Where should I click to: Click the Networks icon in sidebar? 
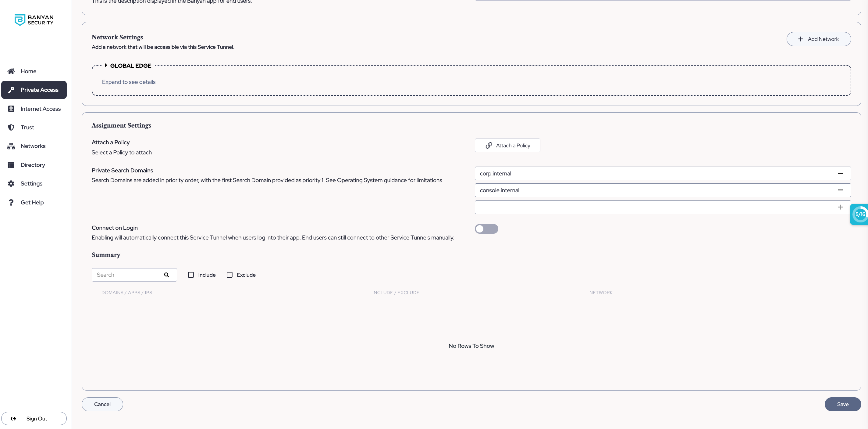[11, 146]
